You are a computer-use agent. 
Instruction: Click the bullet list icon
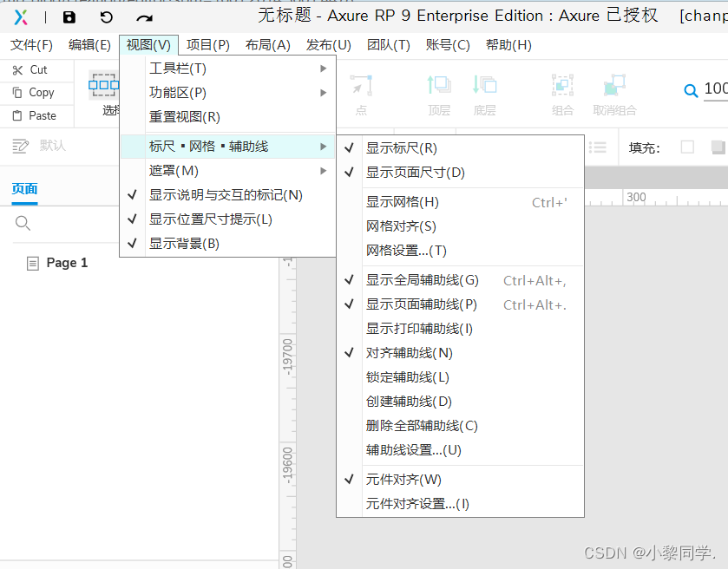(598, 147)
